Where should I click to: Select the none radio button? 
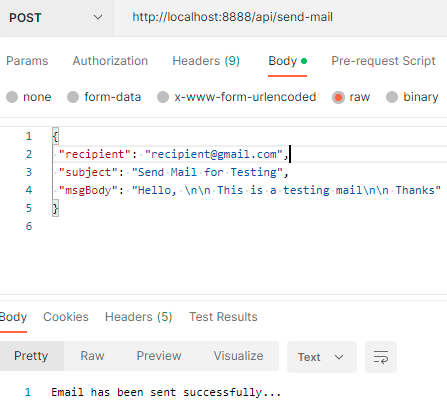coord(12,97)
